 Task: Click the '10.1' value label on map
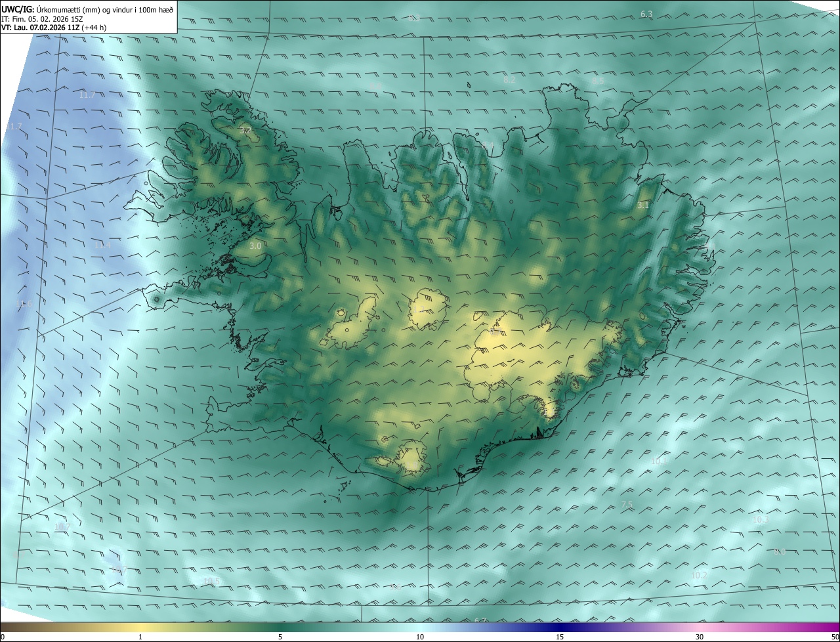tap(659, 461)
